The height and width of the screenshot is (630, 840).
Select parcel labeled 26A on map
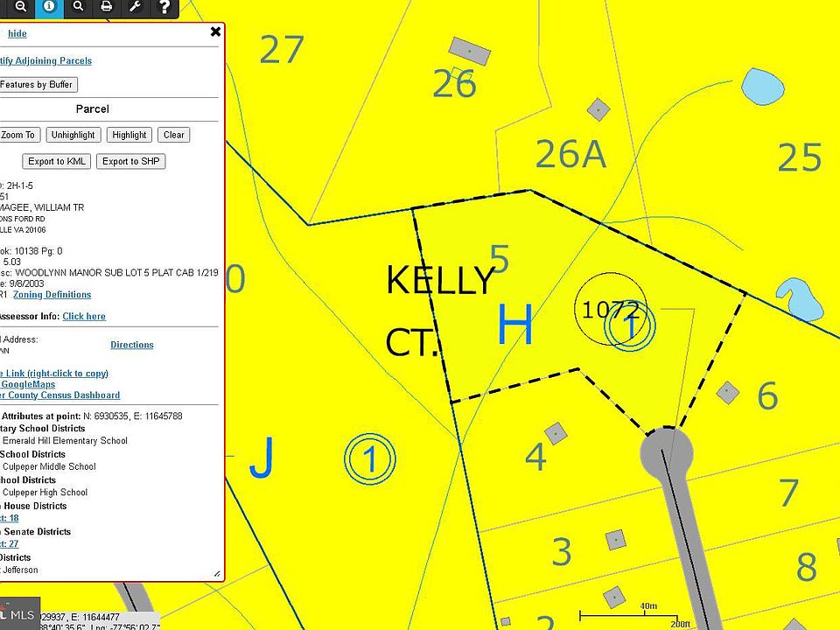coord(570,154)
